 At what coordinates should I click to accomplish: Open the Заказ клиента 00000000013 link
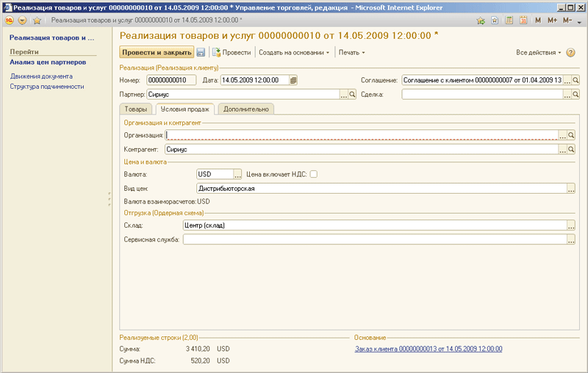[429, 349]
